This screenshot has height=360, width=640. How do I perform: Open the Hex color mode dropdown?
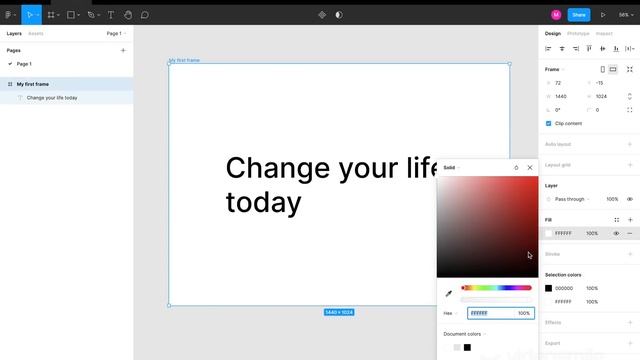[450, 313]
